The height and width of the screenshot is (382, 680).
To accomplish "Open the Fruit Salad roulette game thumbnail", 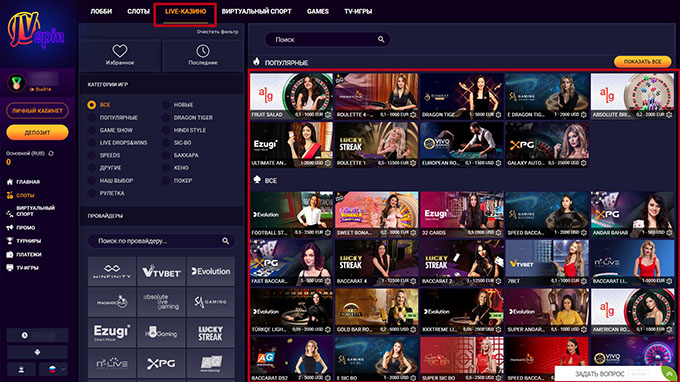I will pyautogui.click(x=291, y=96).
